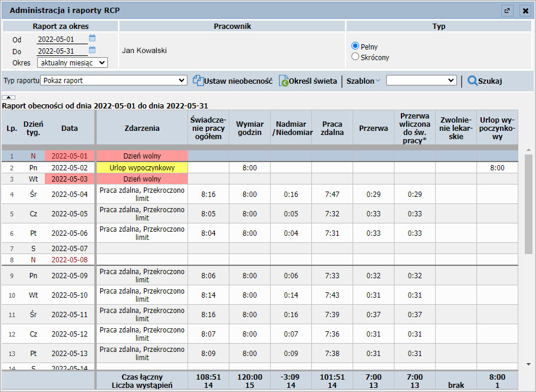Click the 0:37 Przerwa value for 2022-05-11

tap(373, 314)
